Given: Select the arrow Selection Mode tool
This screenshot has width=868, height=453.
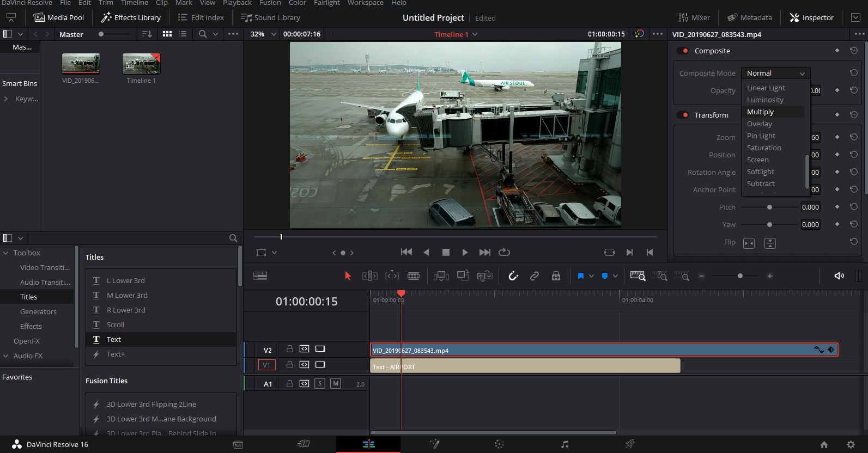Looking at the screenshot, I should point(348,276).
